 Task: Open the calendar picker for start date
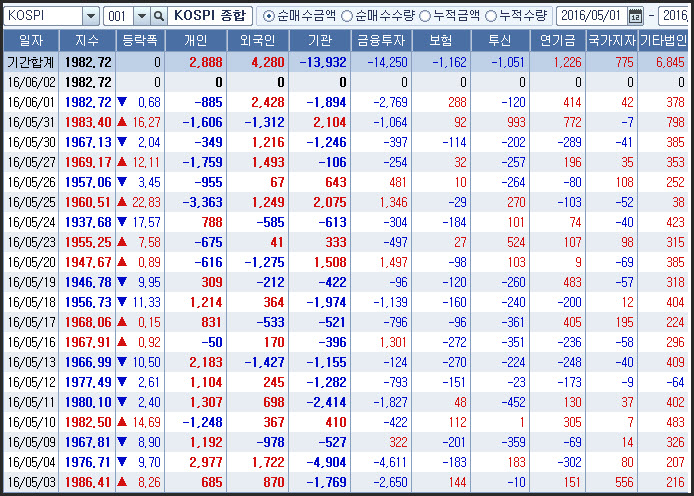(635, 16)
